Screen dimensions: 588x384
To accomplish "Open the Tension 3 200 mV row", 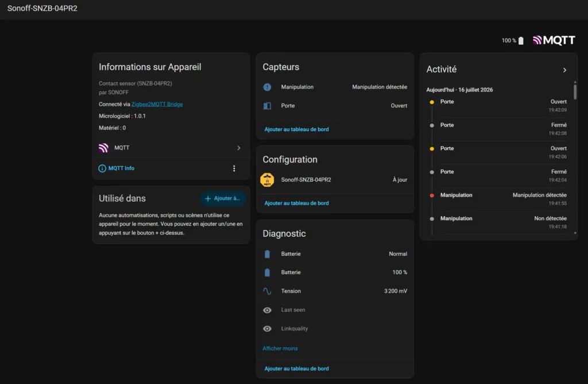I will 335,291.
